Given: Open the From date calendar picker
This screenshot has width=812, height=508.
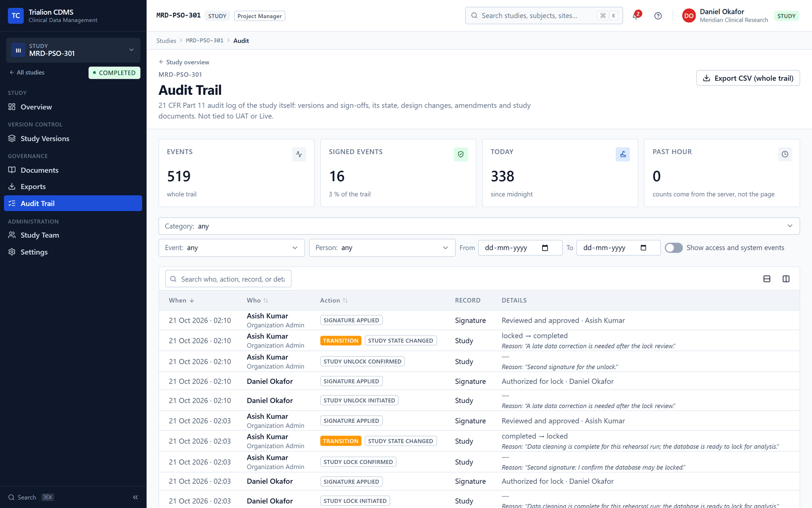Looking at the screenshot, I should point(545,248).
